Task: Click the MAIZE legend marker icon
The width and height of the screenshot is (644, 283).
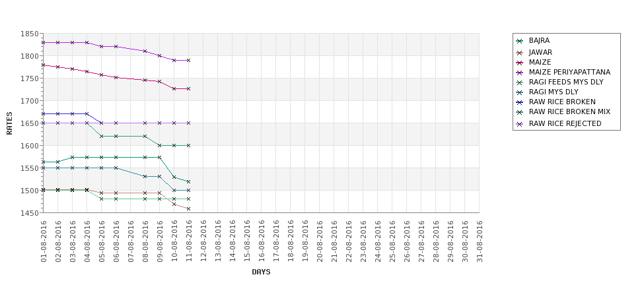Action: tap(520, 63)
